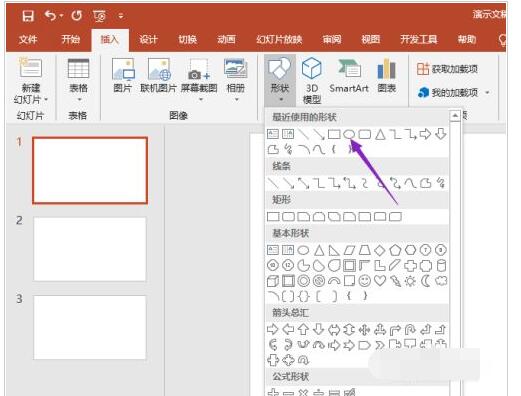Image resolution: width=521 pixels, height=396 pixels.
Task: Open the 文件 tab
Action: [x=28, y=39]
